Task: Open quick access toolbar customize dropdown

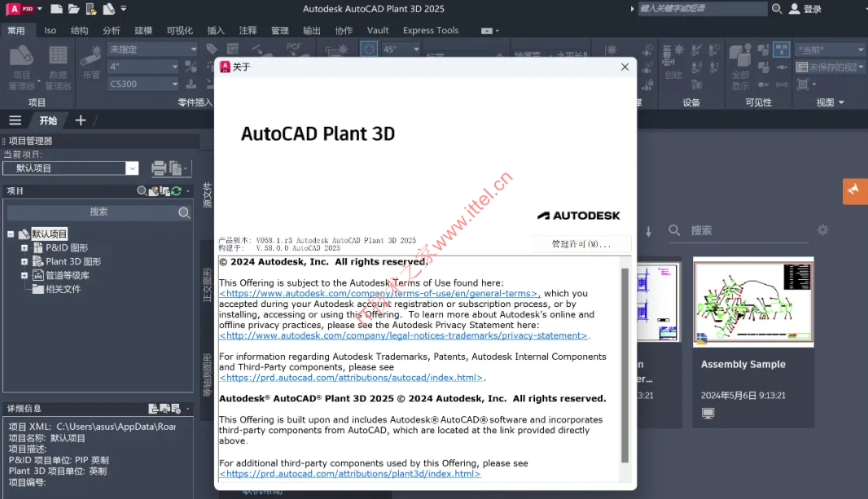Action: click(124, 9)
